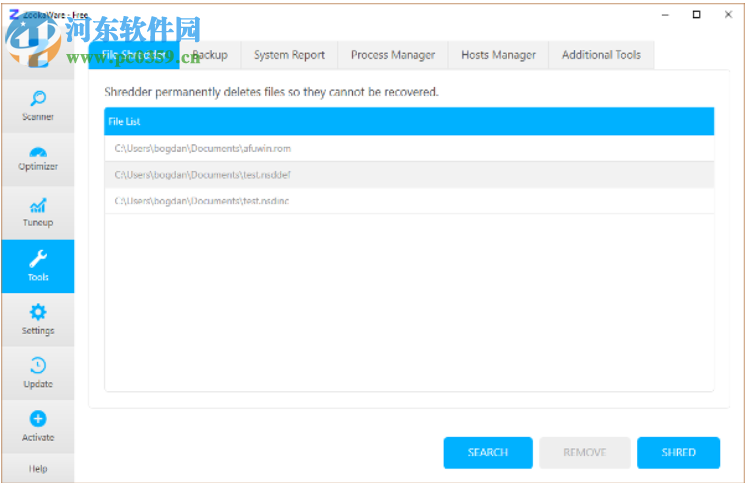Select the afuwin.rom file row
The width and height of the screenshot is (749, 483).
click(409, 149)
